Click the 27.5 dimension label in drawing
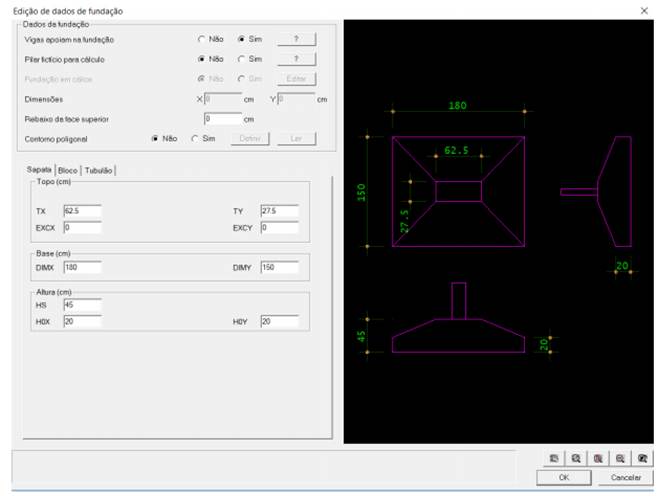Viewport: 658px width, 496px height. pos(405,221)
